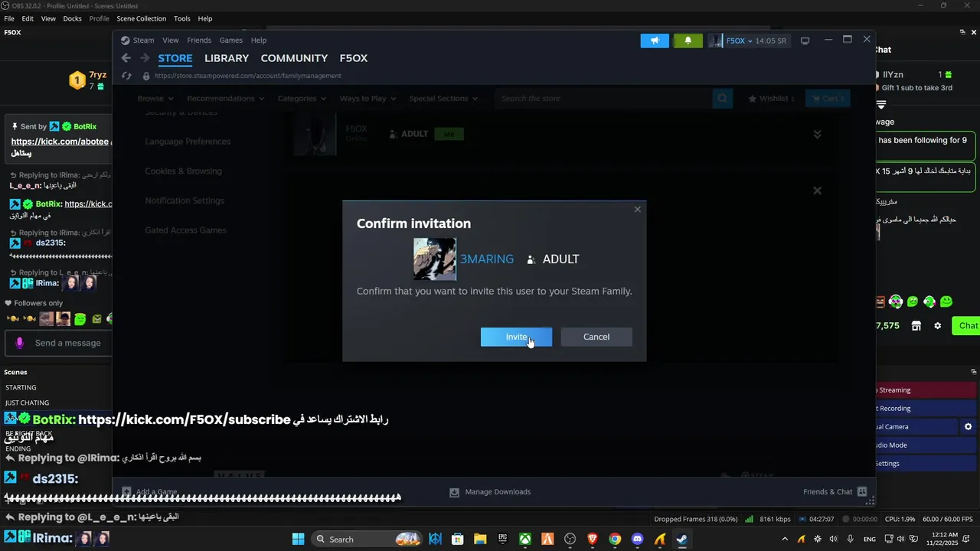Open Steam's Friends menu

tap(199, 41)
